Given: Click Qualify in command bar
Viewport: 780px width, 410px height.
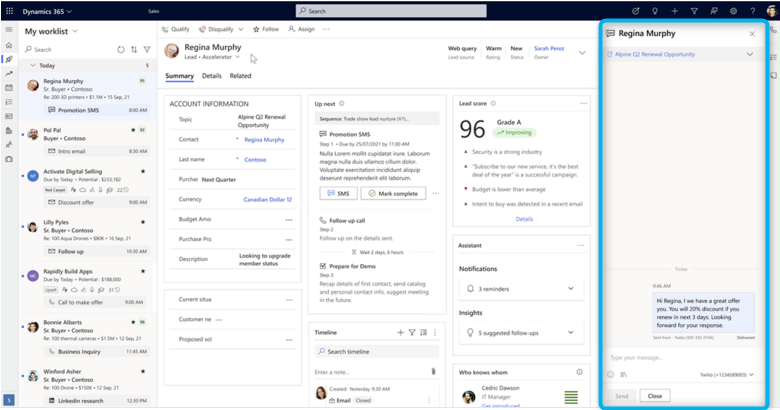Looking at the screenshot, I should tap(176, 29).
